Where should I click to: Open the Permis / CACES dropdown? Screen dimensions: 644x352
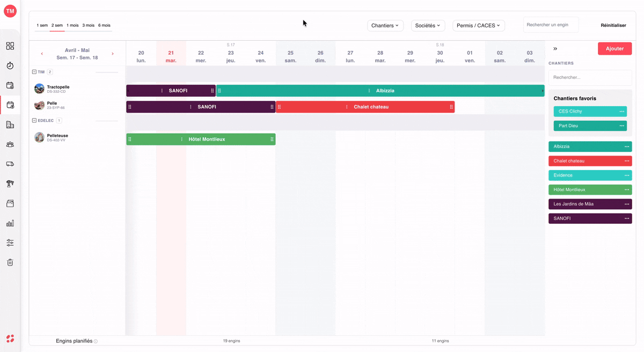(x=479, y=25)
